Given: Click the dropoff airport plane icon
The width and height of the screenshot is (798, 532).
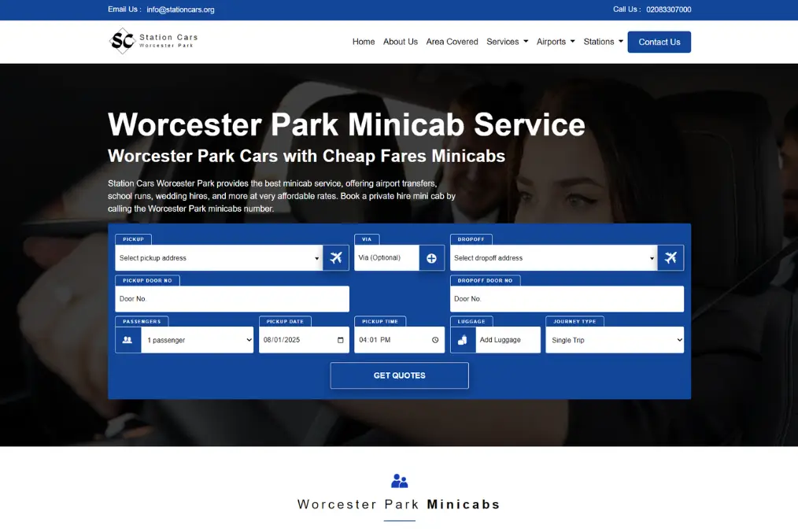Looking at the screenshot, I should [671, 257].
